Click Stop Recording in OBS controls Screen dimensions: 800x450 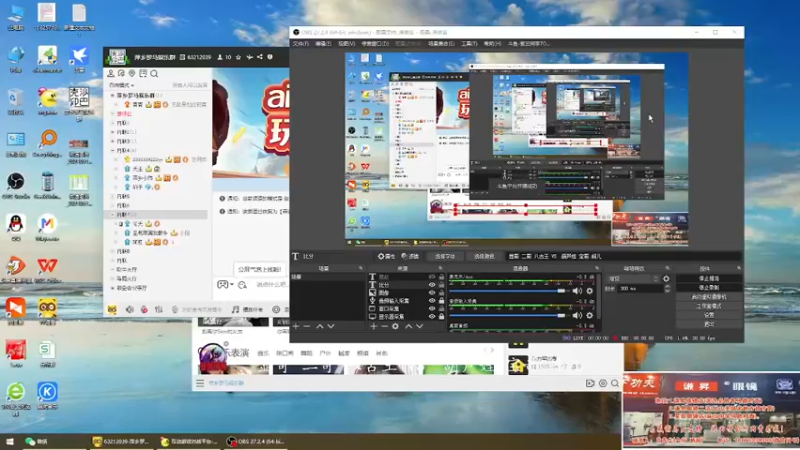pyautogui.click(x=709, y=288)
